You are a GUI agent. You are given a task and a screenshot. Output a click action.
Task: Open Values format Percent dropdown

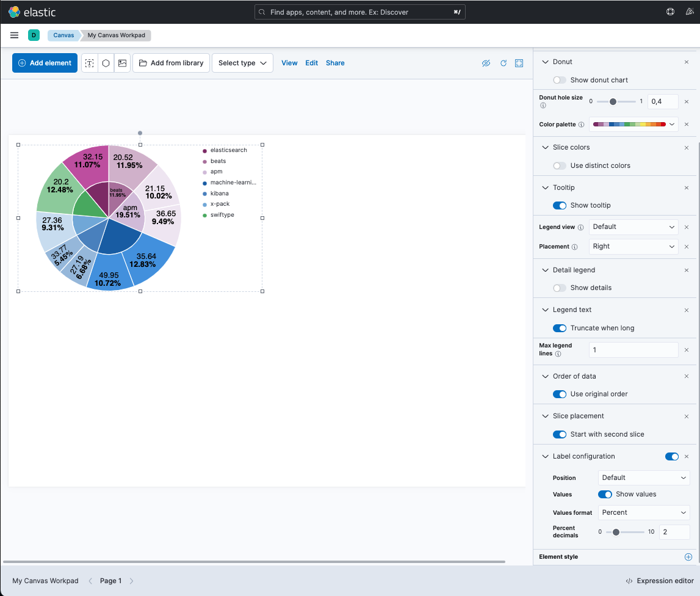pyautogui.click(x=644, y=512)
